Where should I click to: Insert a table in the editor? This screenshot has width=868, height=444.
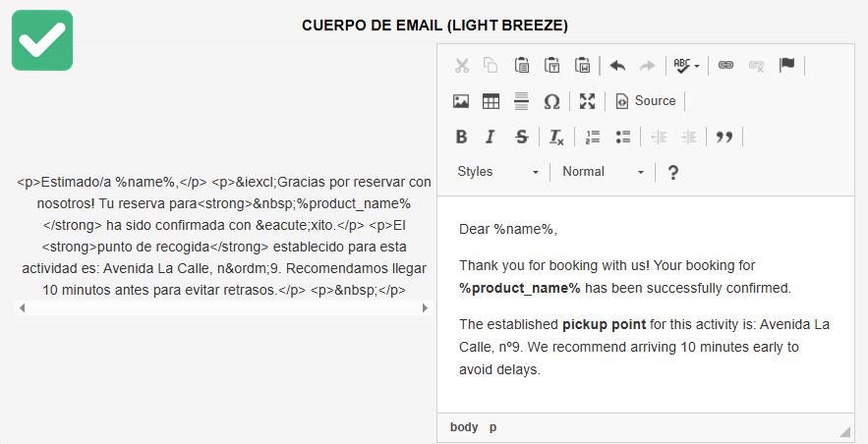point(492,101)
